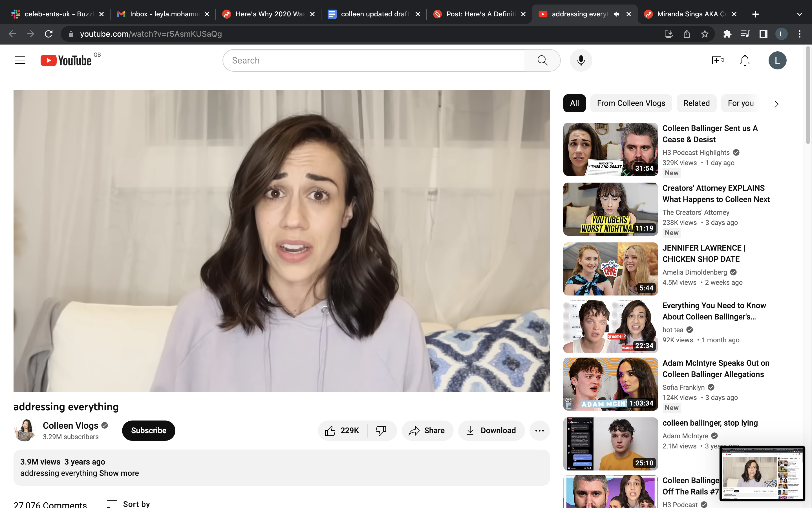The image size is (812, 508).
Task: Select the For you filter chip
Action: click(741, 103)
